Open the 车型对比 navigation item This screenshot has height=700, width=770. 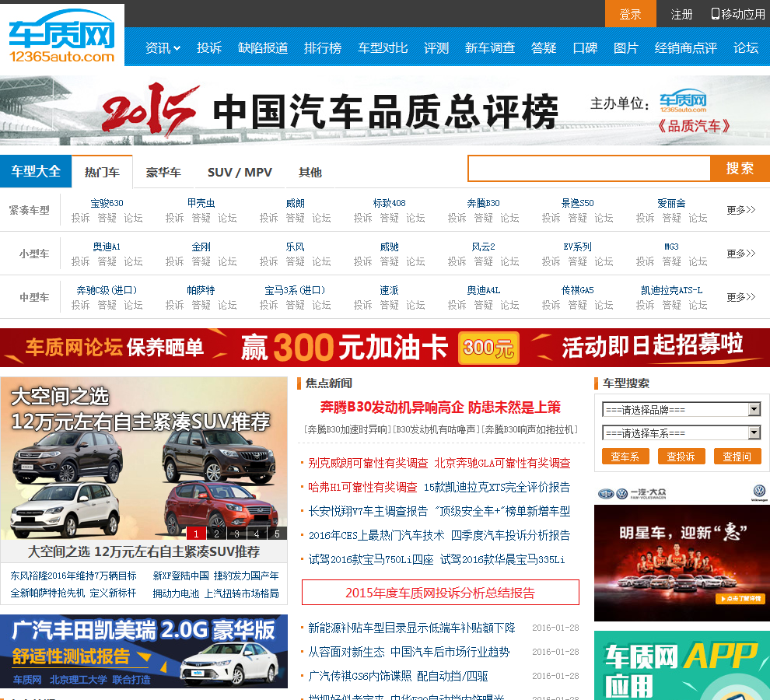(383, 47)
